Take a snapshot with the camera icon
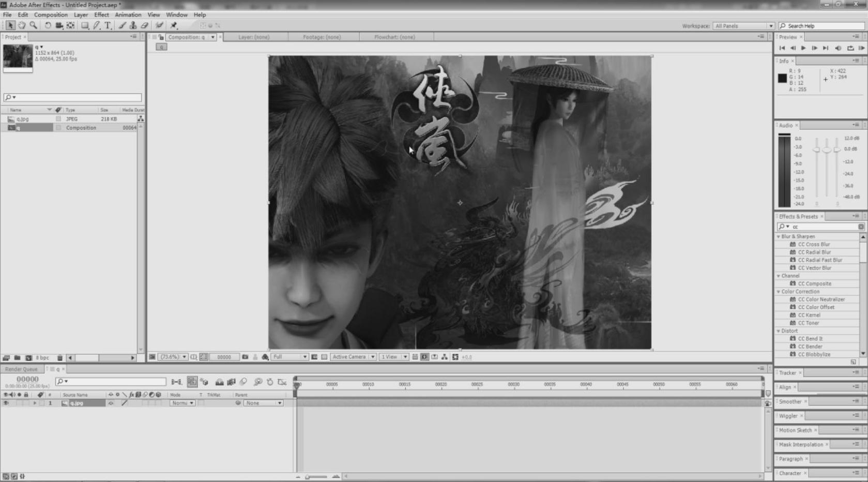Image resolution: width=868 pixels, height=482 pixels. 245,357
